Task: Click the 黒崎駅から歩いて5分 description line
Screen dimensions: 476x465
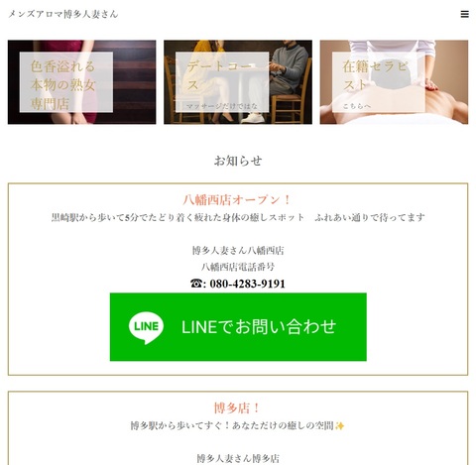Action: pyautogui.click(x=238, y=217)
